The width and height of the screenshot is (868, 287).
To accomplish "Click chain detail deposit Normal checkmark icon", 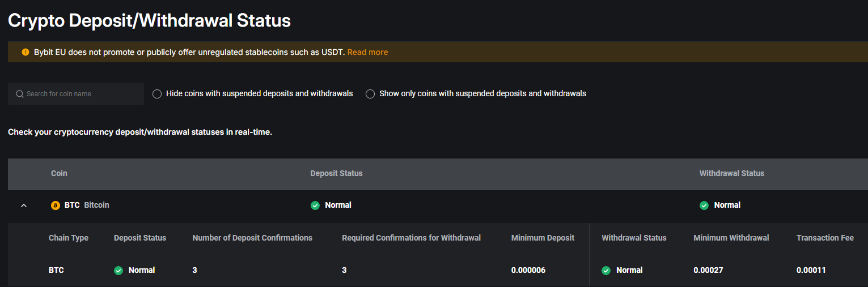I will (x=118, y=271).
